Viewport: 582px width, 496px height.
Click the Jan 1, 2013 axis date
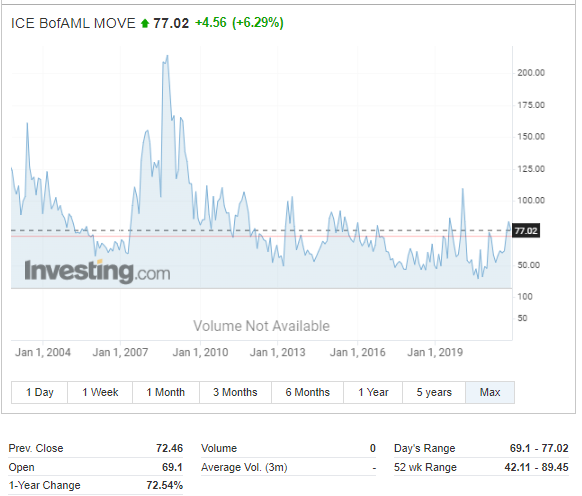pyautogui.click(x=278, y=352)
